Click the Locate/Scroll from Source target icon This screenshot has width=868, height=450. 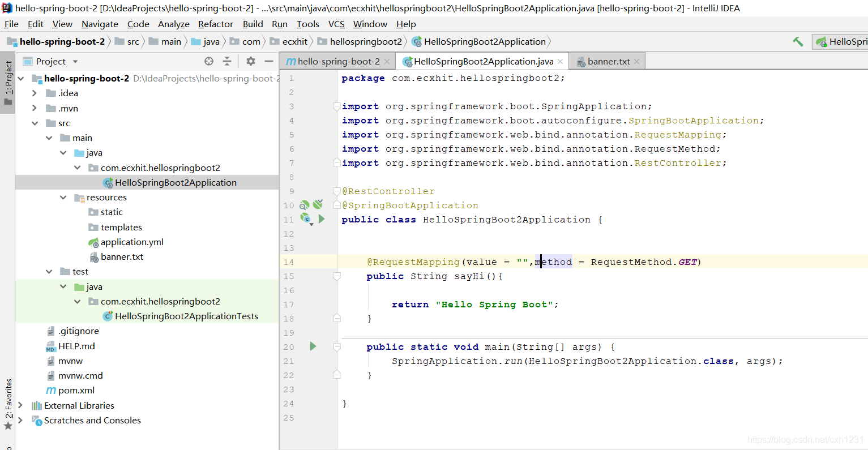(209, 61)
